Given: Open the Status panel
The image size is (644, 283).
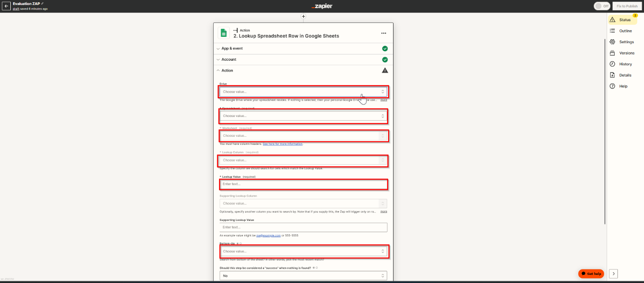Looking at the screenshot, I should coord(622,20).
